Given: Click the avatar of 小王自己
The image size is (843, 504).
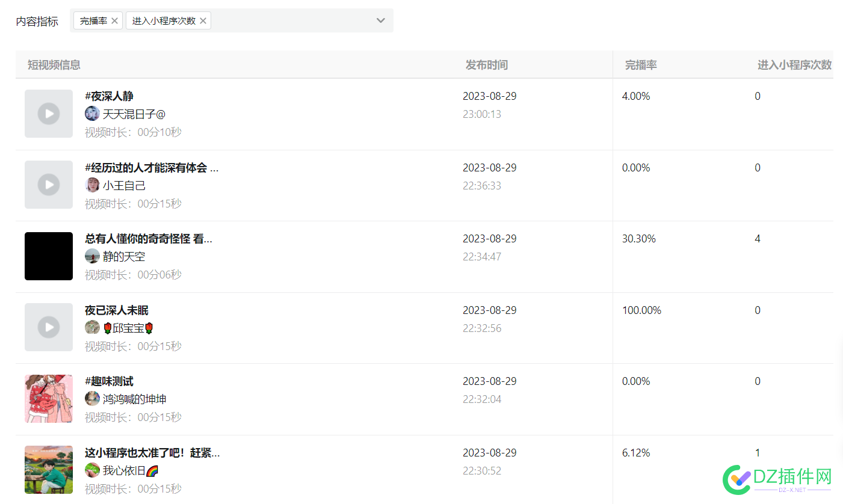Looking at the screenshot, I should (92, 185).
